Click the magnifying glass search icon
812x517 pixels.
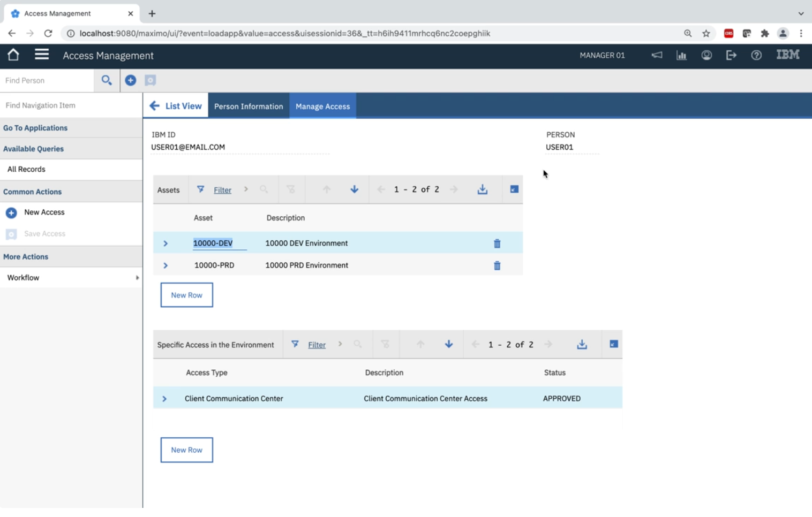[107, 80]
